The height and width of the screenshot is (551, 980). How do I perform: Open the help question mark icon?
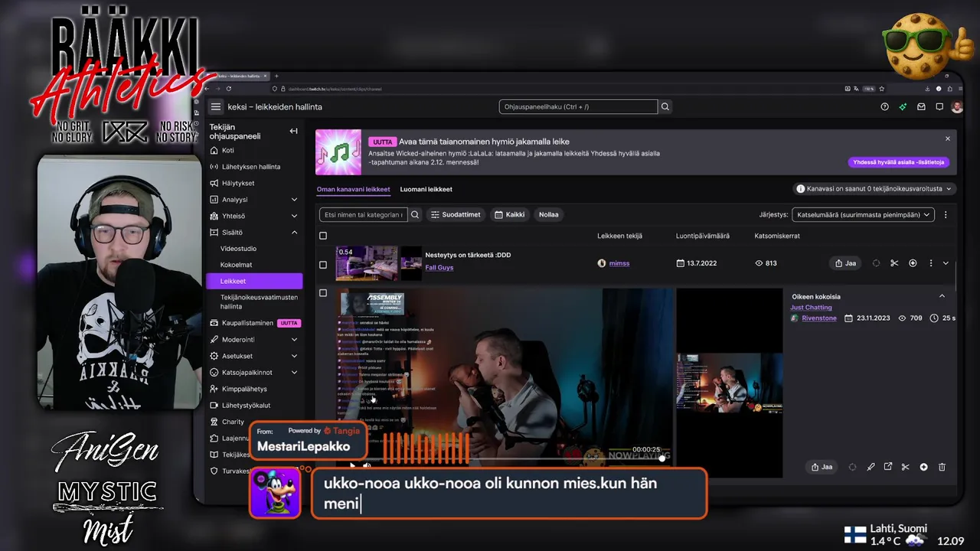(x=885, y=107)
